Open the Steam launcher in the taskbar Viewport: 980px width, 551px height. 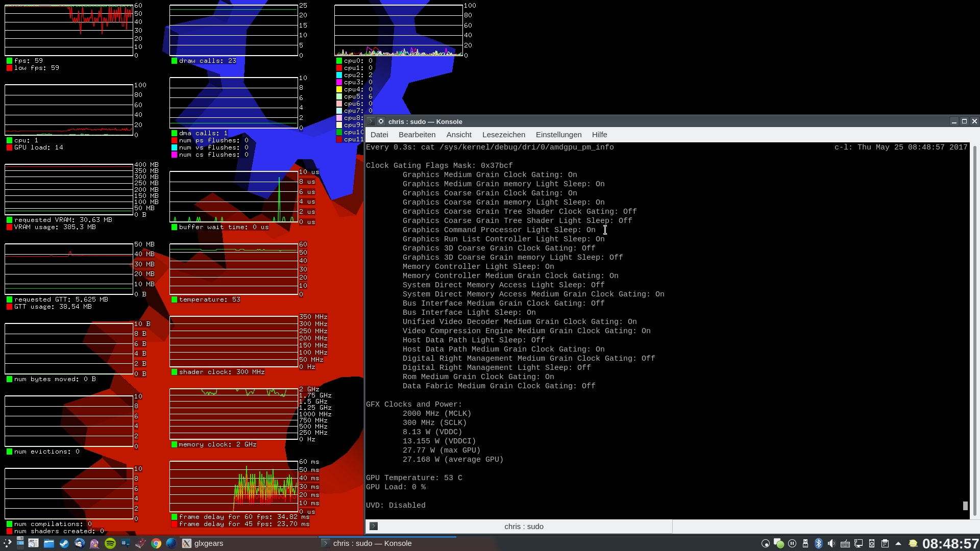(x=64, y=543)
